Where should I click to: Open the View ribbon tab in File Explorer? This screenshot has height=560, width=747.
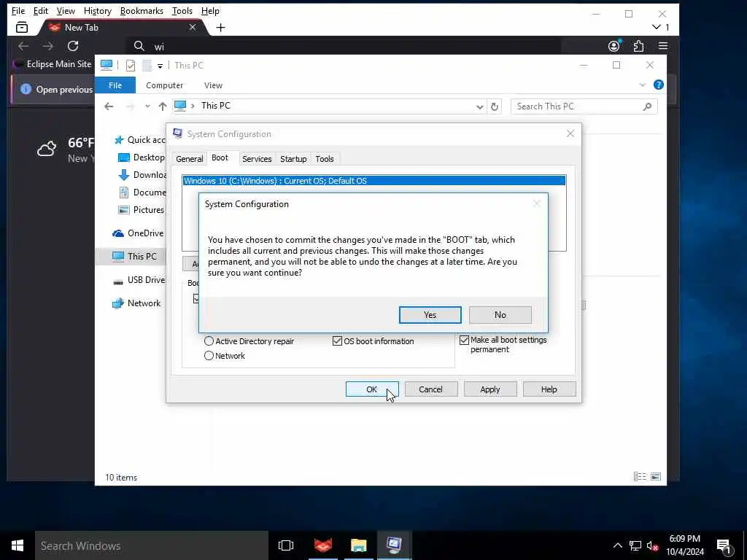pyautogui.click(x=213, y=85)
